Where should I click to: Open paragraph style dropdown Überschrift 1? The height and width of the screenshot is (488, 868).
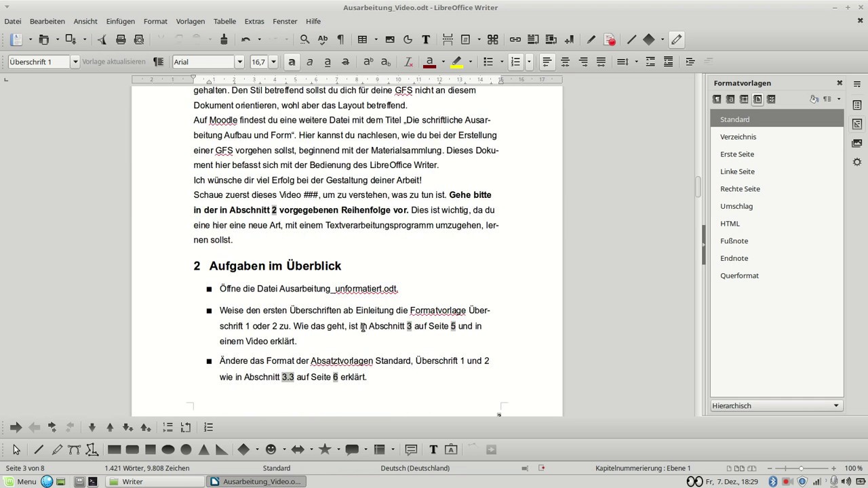pyautogui.click(x=75, y=62)
